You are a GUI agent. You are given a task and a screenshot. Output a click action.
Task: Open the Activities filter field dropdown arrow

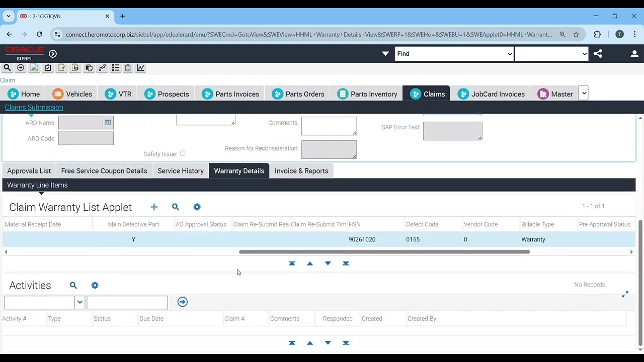tap(79, 302)
